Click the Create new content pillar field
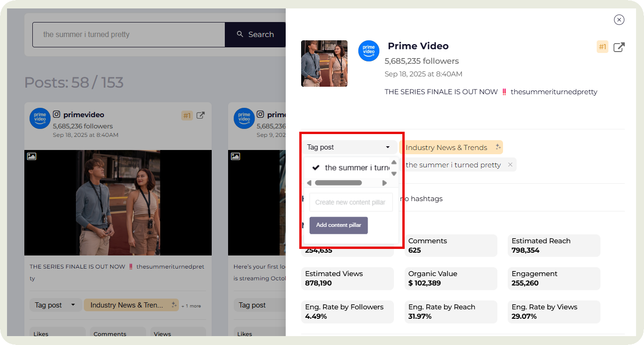The width and height of the screenshot is (644, 345). pyautogui.click(x=350, y=202)
